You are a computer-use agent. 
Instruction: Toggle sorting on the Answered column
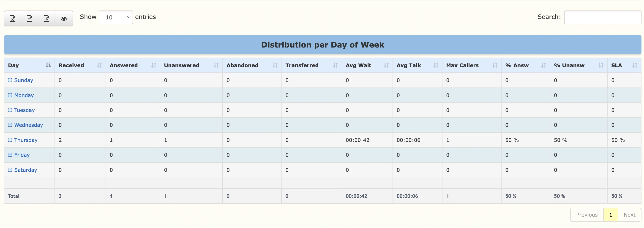(154, 65)
